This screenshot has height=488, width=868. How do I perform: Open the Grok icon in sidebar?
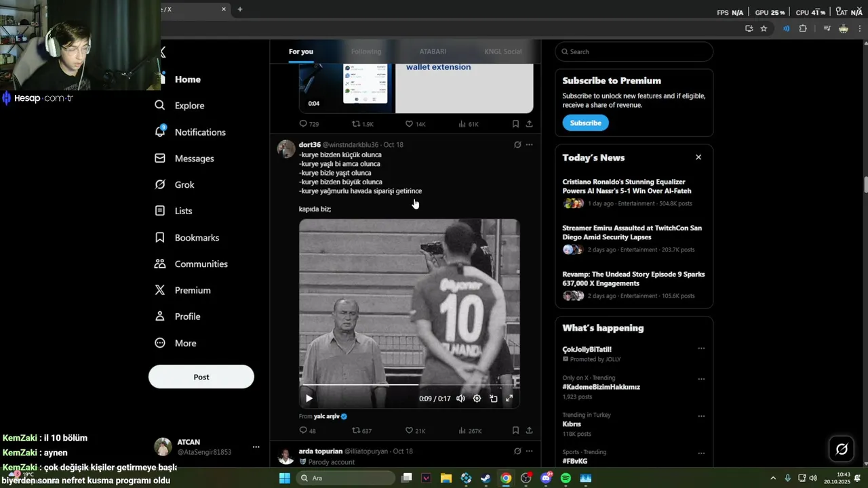click(160, 184)
